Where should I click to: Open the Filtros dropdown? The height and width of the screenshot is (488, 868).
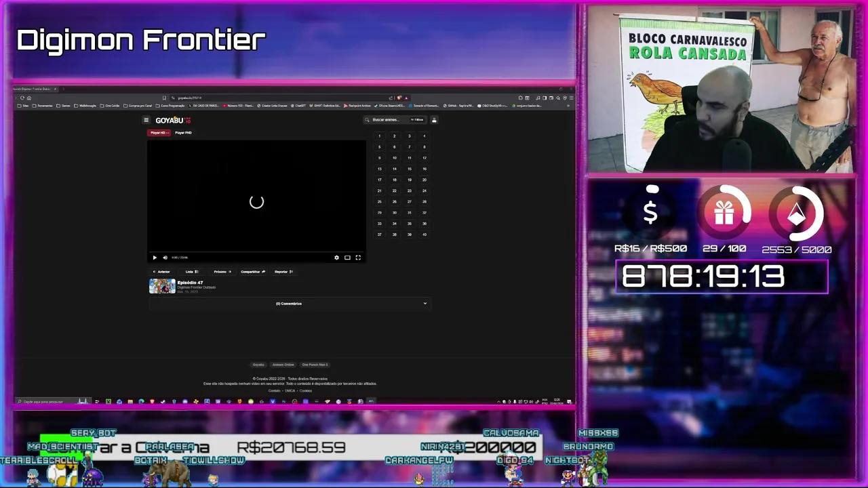tap(417, 120)
